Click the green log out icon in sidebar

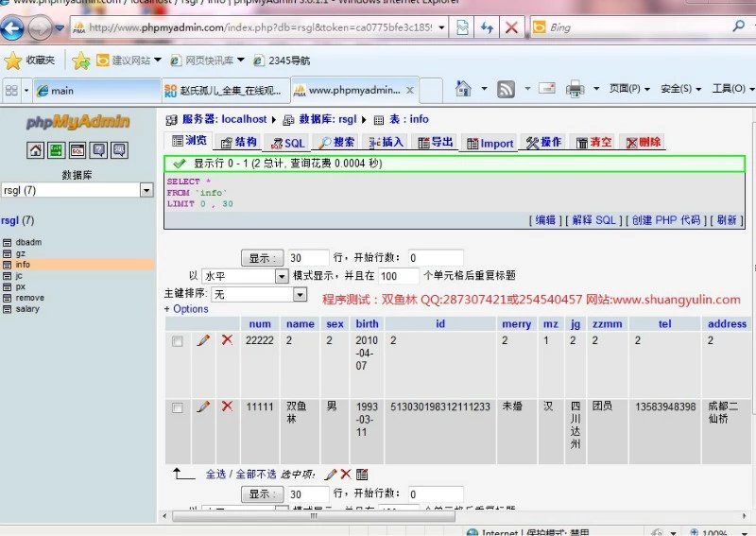(57, 150)
